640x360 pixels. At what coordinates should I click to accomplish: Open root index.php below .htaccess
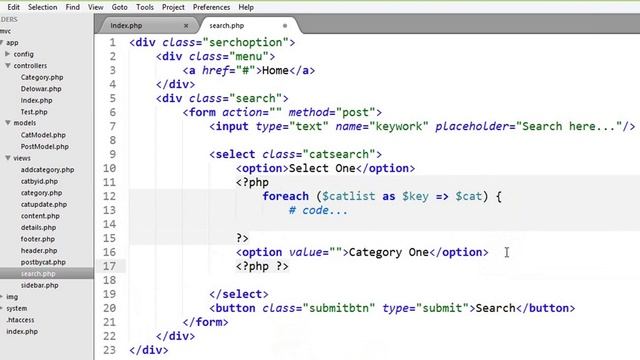click(22, 331)
